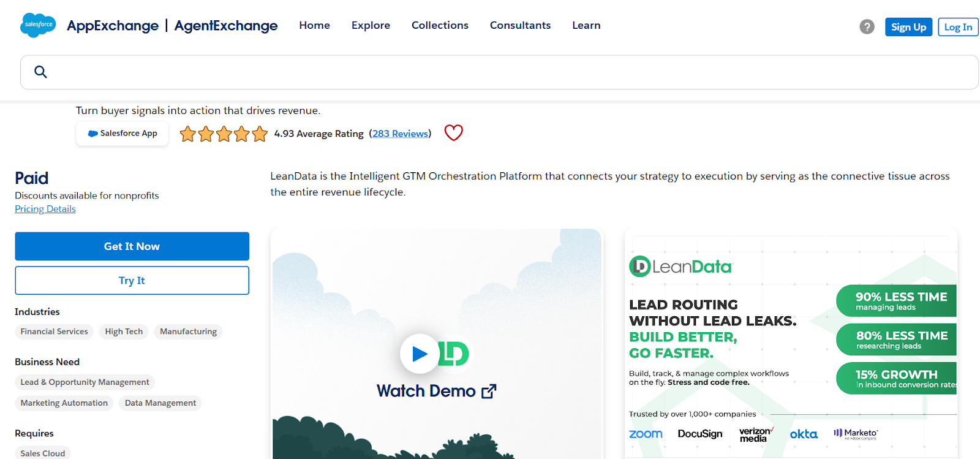Focus the AppExchange search field
This screenshot has height=459, width=980.
point(499,72)
